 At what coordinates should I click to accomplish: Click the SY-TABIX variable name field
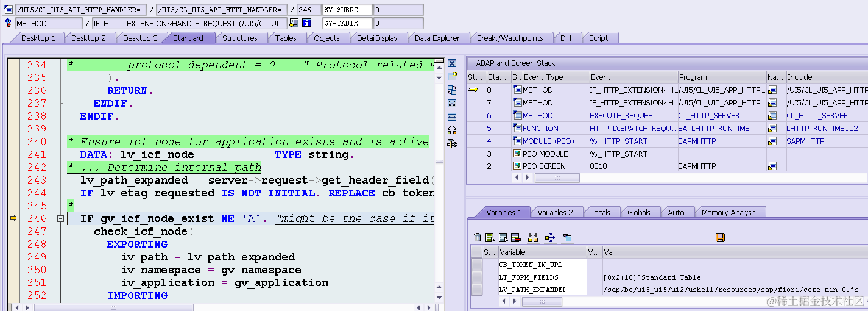coord(347,23)
